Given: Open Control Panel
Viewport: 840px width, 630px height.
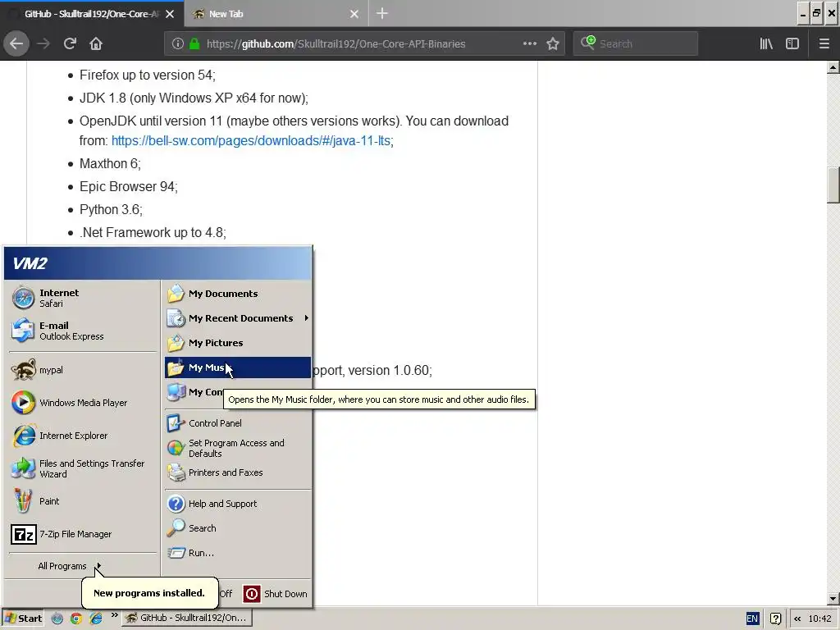Looking at the screenshot, I should pyautogui.click(x=238, y=423).
